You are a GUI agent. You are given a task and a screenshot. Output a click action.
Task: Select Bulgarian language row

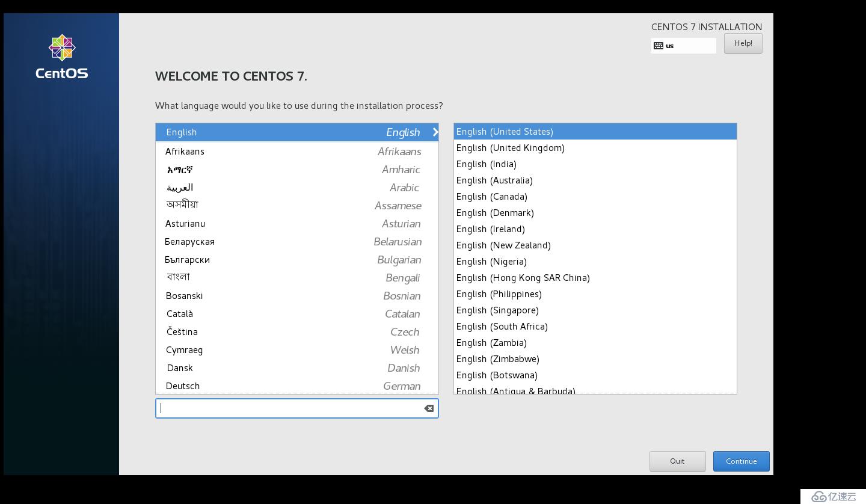[x=297, y=260]
